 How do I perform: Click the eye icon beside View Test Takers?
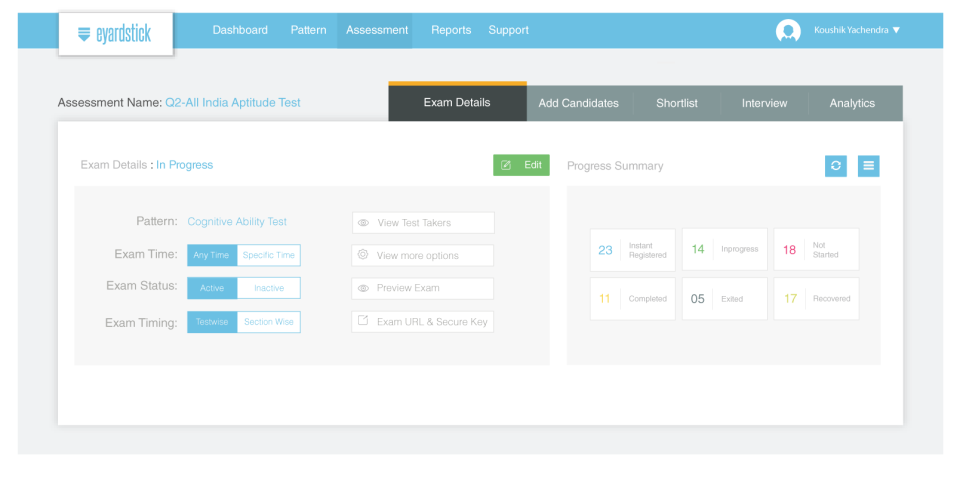pyautogui.click(x=363, y=223)
